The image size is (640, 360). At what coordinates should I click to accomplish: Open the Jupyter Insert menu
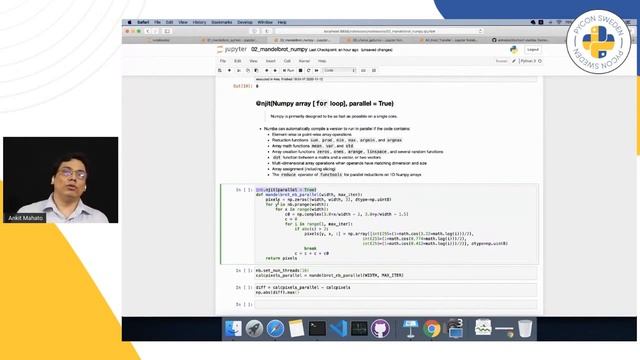click(x=271, y=61)
